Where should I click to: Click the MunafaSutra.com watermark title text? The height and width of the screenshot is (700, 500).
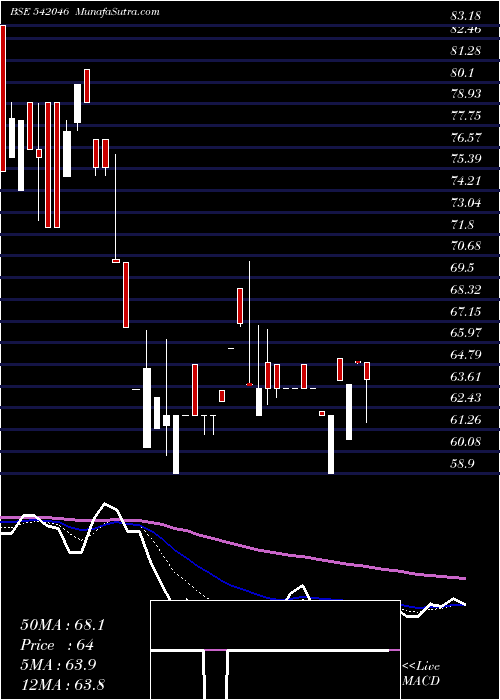pyautogui.click(x=116, y=12)
